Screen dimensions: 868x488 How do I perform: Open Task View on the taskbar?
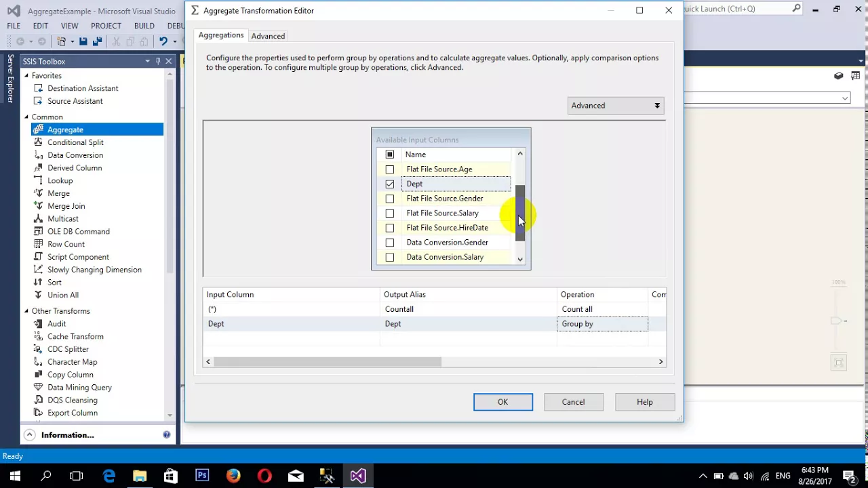(x=77, y=476)
